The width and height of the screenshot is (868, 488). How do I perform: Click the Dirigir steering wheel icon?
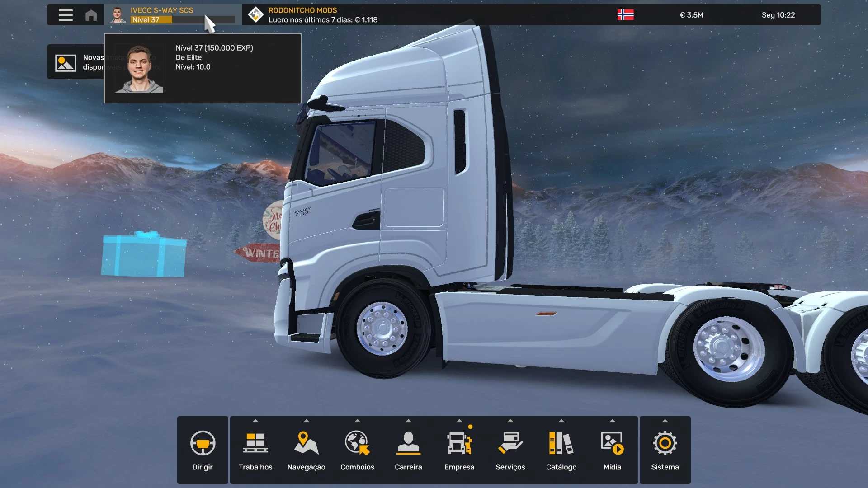203,443
